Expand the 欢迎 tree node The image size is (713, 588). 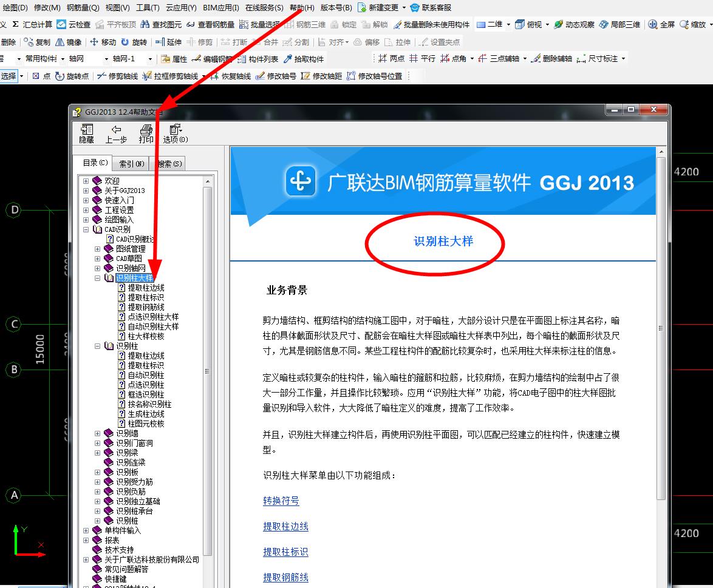(86, 181)
